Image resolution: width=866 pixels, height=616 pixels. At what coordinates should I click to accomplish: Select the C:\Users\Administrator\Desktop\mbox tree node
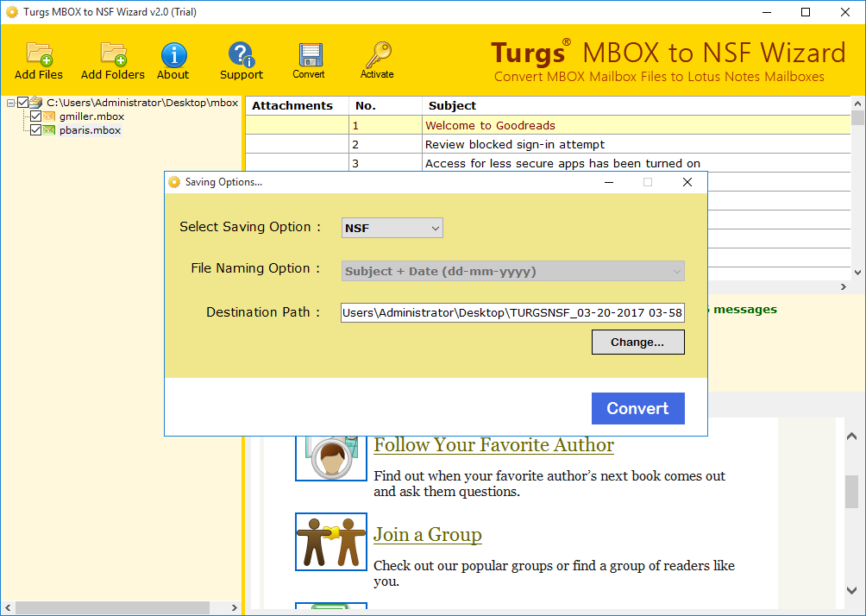(142, 102)
